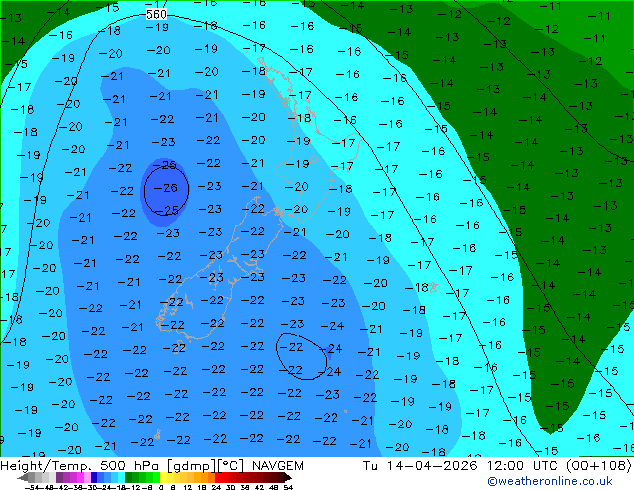Click the Height/Temp. 500 hPa title text
634x490 pixels.
tap(82, 466)
